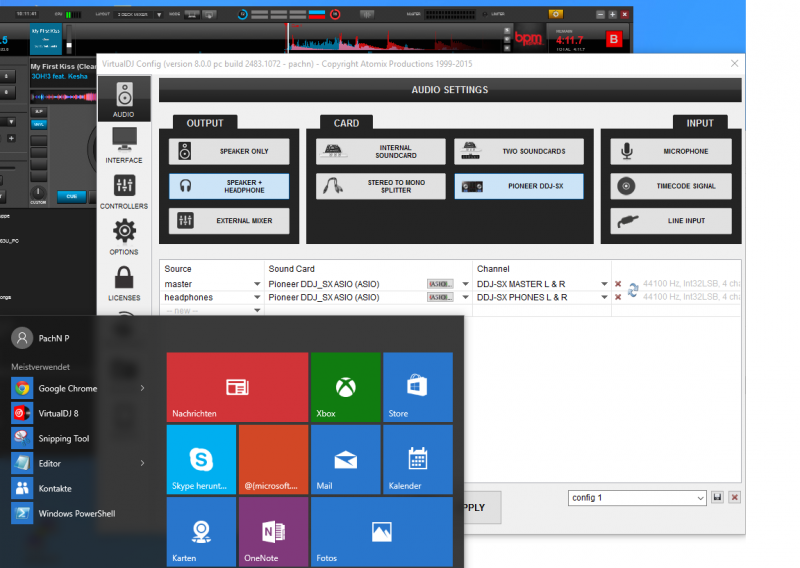The image size is (800, 568).
Task: Expand DDJ-SX PHONES L & R channel dropdown
Action: click(604, 297)
